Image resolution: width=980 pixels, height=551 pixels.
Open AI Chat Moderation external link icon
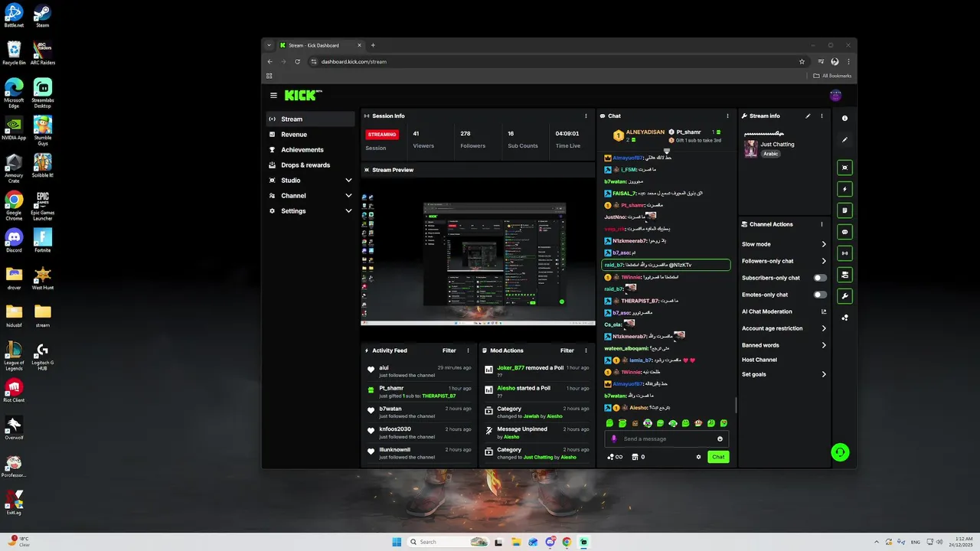click(824, 311)
